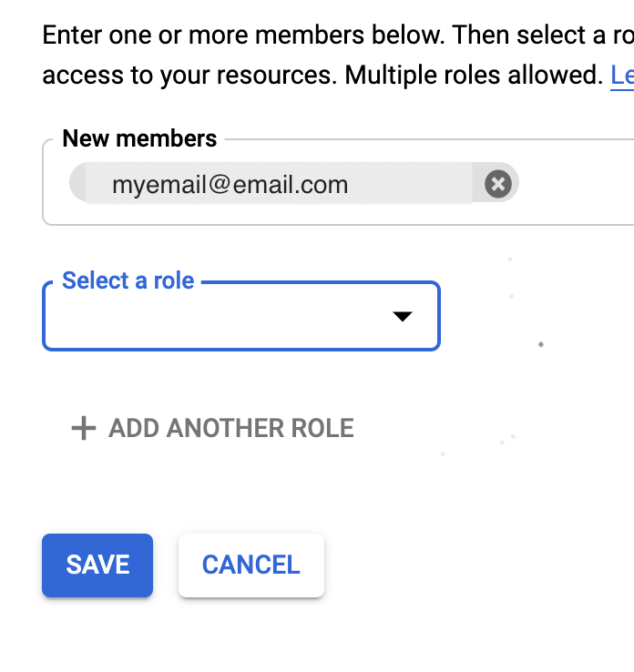Screen dimensions: 634x672
Task: Click the word ROLE in Add Another Role
Action: click(322, 428)
